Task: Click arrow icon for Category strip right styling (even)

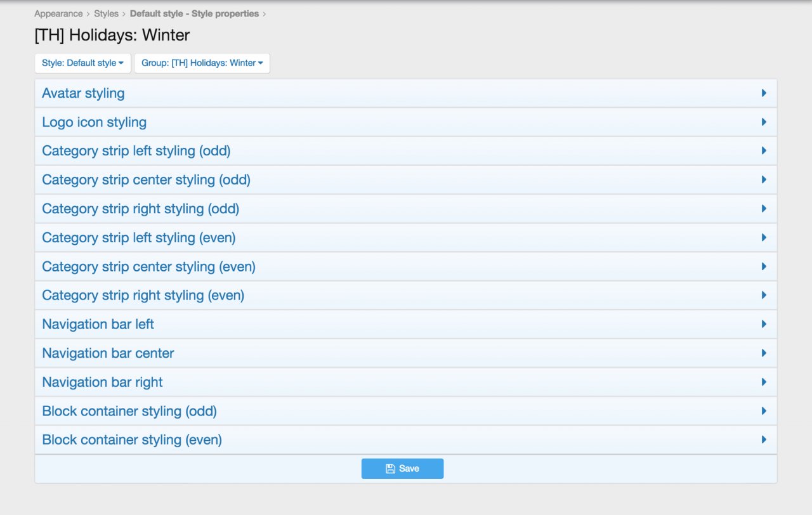Action: [764, 296]
